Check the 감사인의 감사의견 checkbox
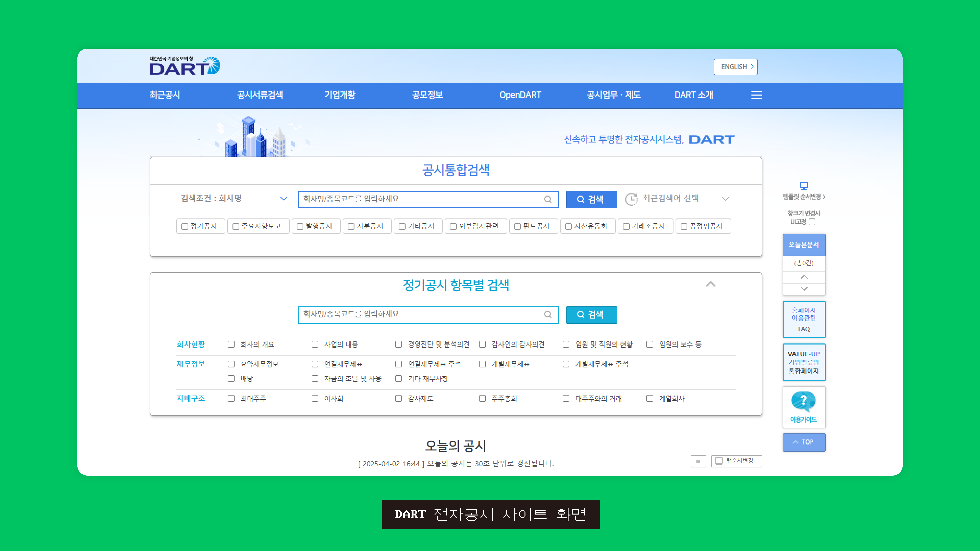The image size is (980, 551). click(482, 344)
